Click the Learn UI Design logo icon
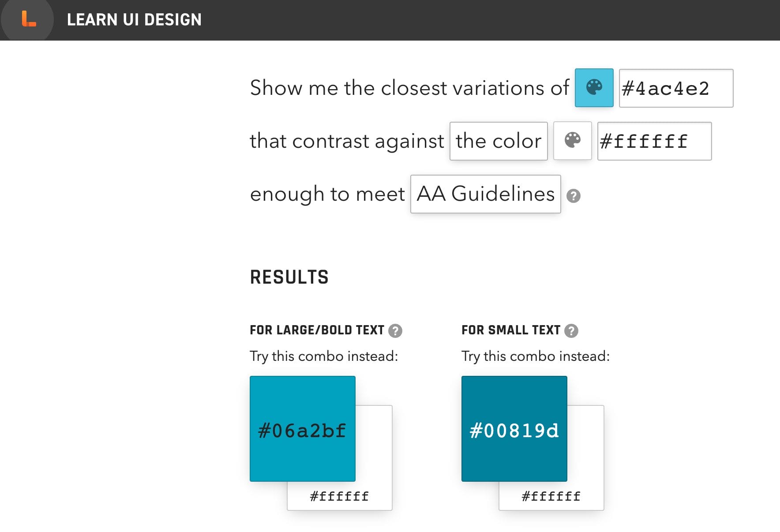The image size is (780, 532). pos(27,19)
